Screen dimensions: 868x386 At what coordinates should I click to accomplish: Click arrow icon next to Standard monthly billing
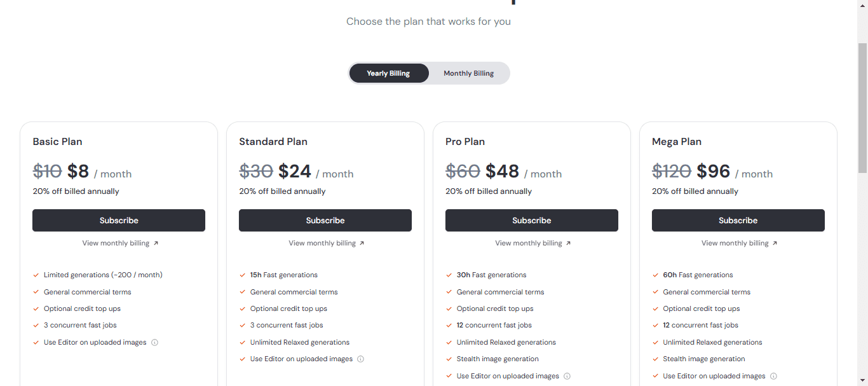[x=362, y=243]
